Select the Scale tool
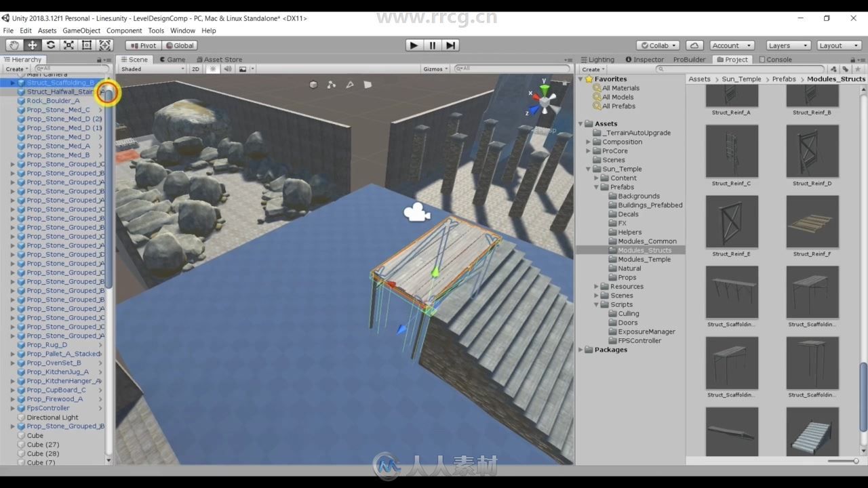The image size is (868, 488). (x=68, y=45)
